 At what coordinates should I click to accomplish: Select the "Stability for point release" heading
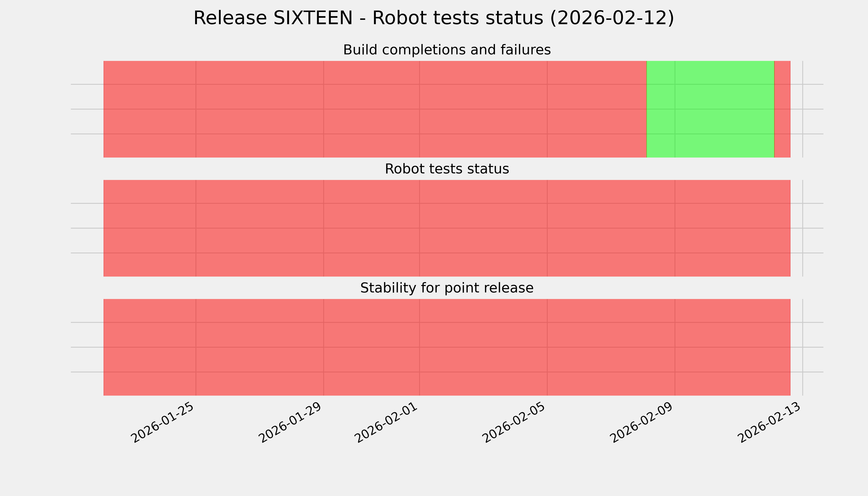click(x=447, y=288)
